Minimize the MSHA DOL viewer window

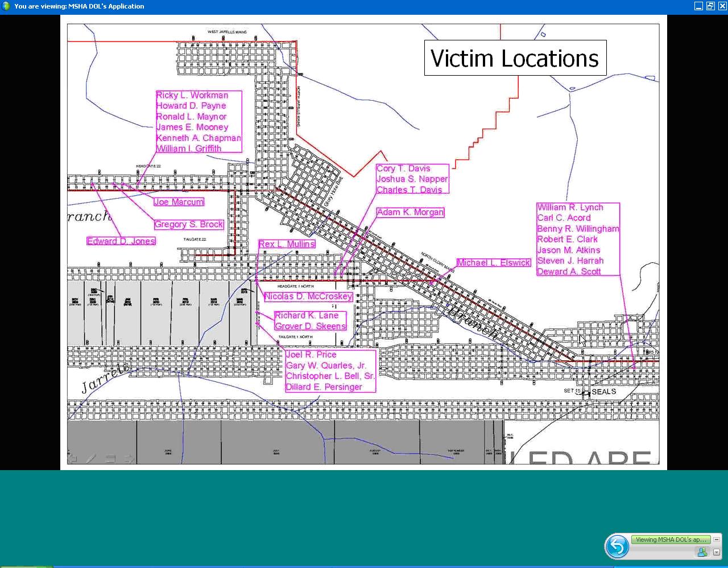(x=698, y=6)
